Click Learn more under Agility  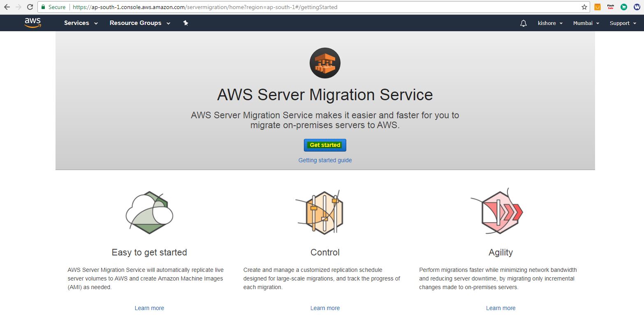coord(500,308)
